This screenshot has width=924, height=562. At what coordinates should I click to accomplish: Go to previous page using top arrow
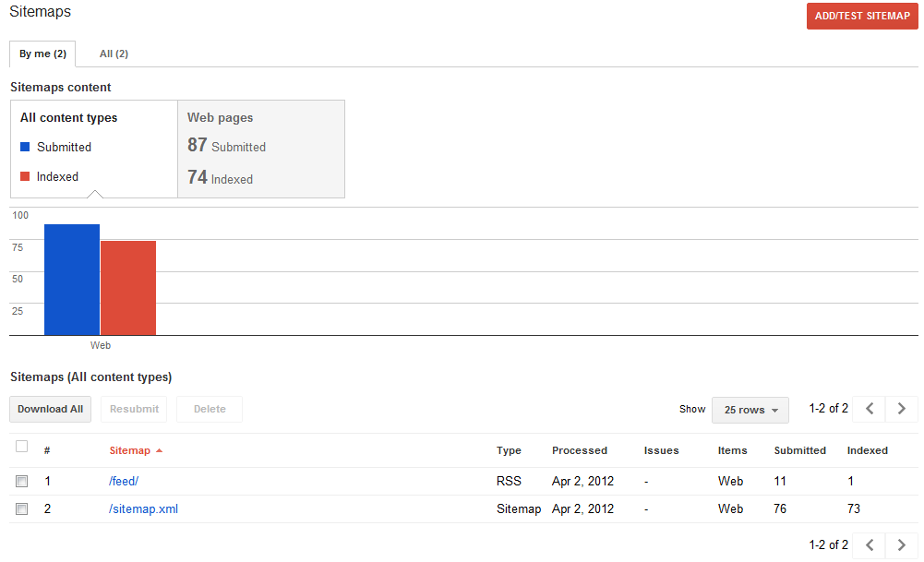(870, 408)
